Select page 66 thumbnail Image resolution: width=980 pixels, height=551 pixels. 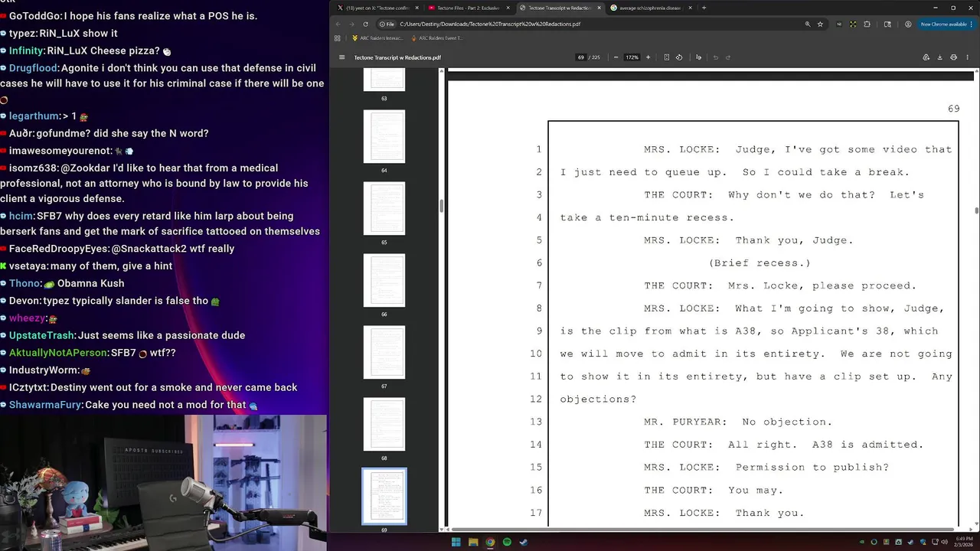click(384, 281)
